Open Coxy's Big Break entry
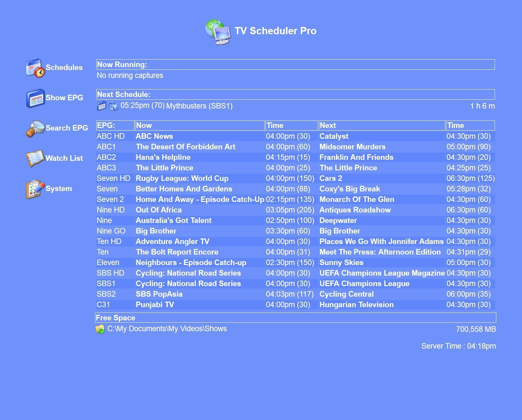 (x=350, y=189)
